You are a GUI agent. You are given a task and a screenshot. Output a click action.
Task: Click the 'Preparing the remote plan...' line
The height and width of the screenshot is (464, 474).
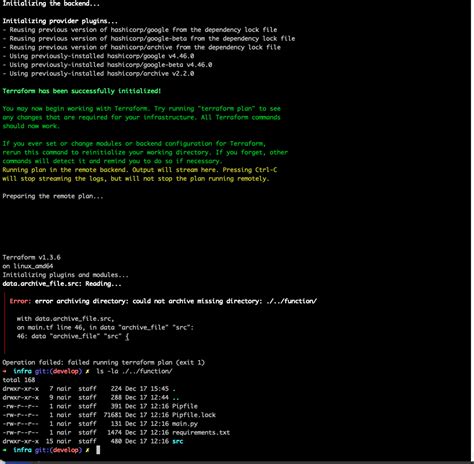(x=53, y=196)
